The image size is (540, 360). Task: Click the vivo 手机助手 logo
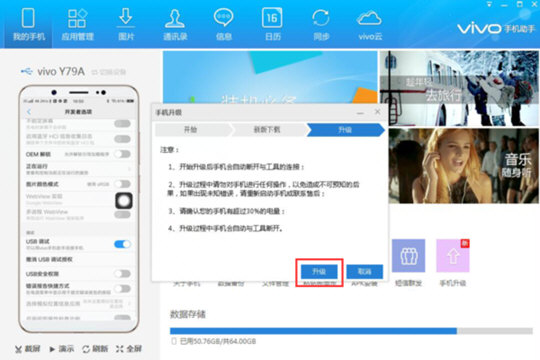(x=496, y=28)
